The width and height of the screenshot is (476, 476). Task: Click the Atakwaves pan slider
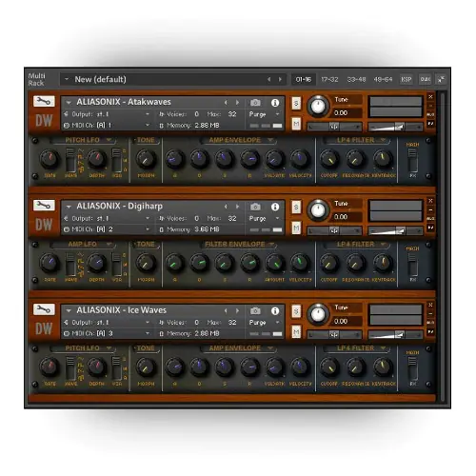click(x=334, y=127)
